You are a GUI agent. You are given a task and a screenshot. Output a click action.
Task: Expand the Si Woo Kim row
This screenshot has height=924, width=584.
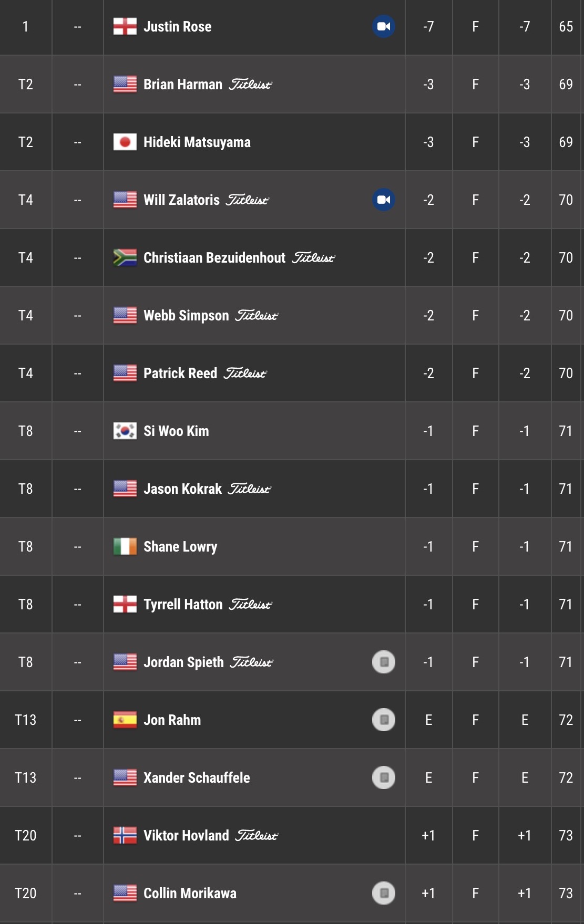pyautogui.click(x=292, y=431)
